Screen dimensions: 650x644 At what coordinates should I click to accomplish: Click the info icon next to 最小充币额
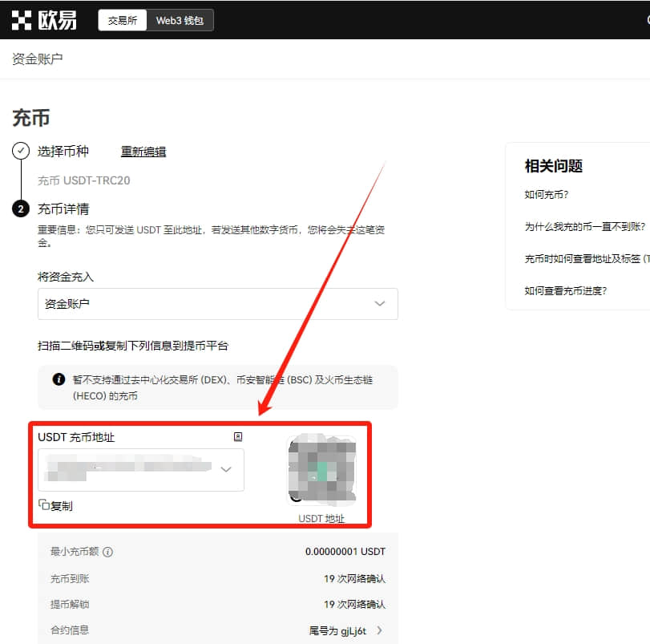[107, 552]
